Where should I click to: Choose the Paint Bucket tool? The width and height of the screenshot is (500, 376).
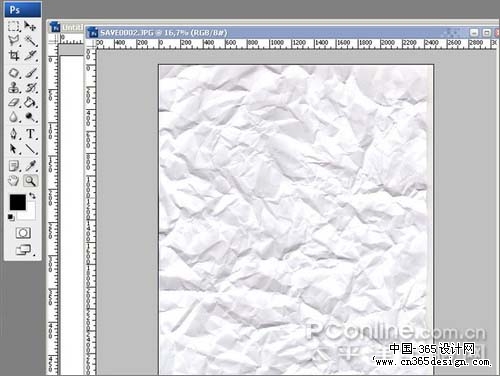pyautogui.click(x=30, y=102)
